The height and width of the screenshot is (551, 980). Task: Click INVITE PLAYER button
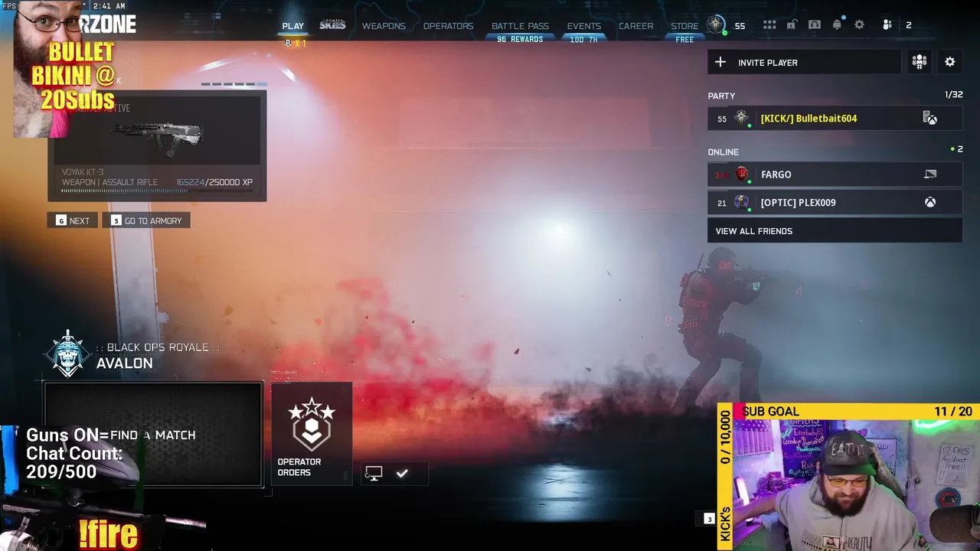tap(804, 63)
